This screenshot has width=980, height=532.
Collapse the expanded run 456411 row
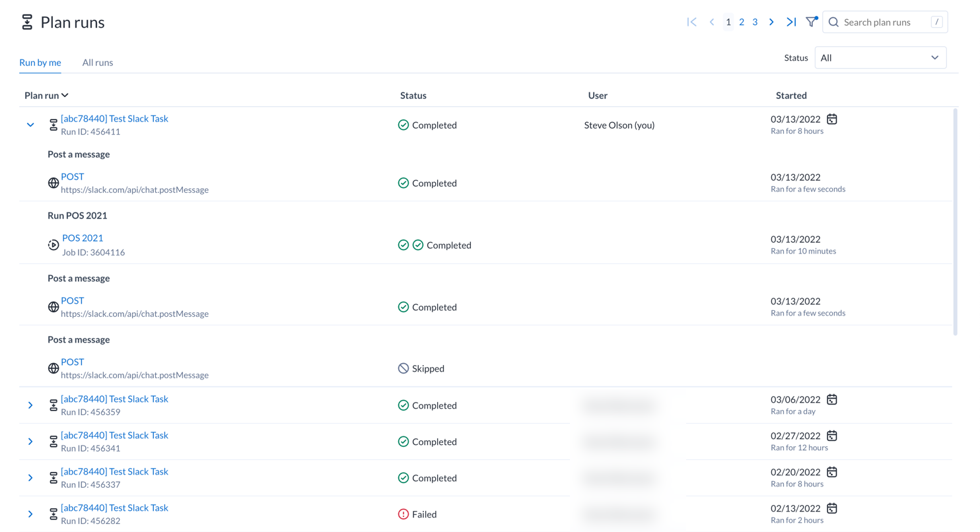(30, 125)
